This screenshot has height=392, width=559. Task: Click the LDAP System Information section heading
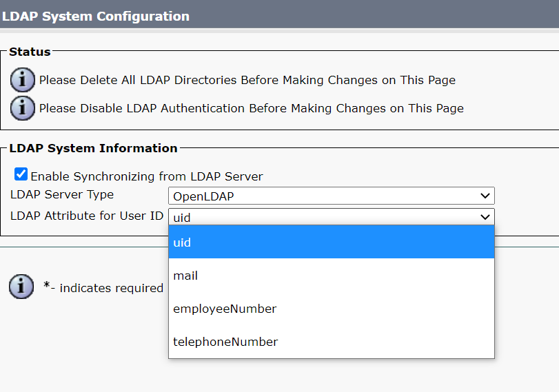coord(93,148)
